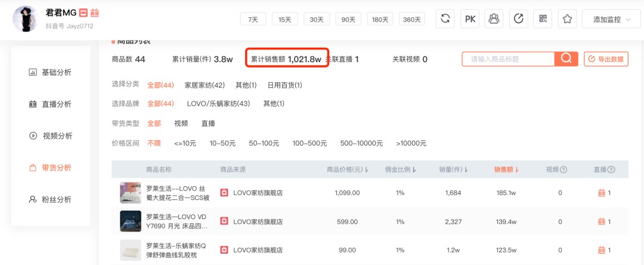644x265 pixels.
Task: Open 粉丝分析 in sidebar
Action: 51,199
